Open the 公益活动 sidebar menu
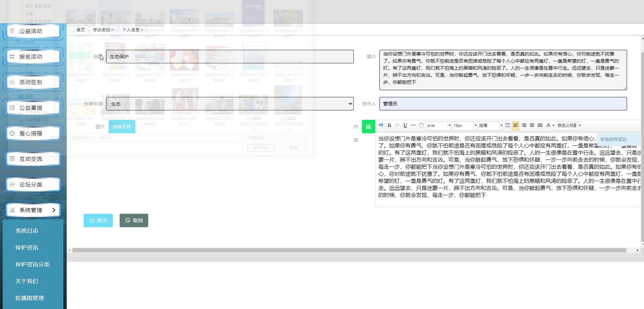Screen dimensions: 644x309 point(33,31)
